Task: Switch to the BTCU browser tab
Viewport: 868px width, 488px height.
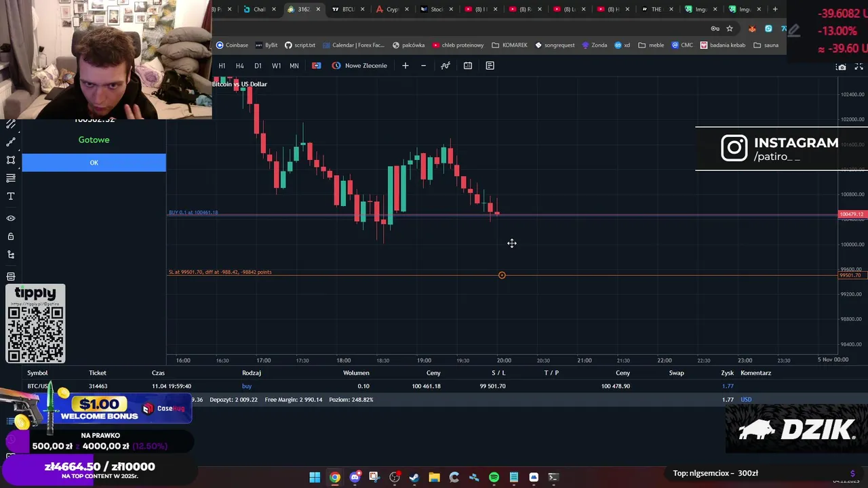Action: (348, 9)
